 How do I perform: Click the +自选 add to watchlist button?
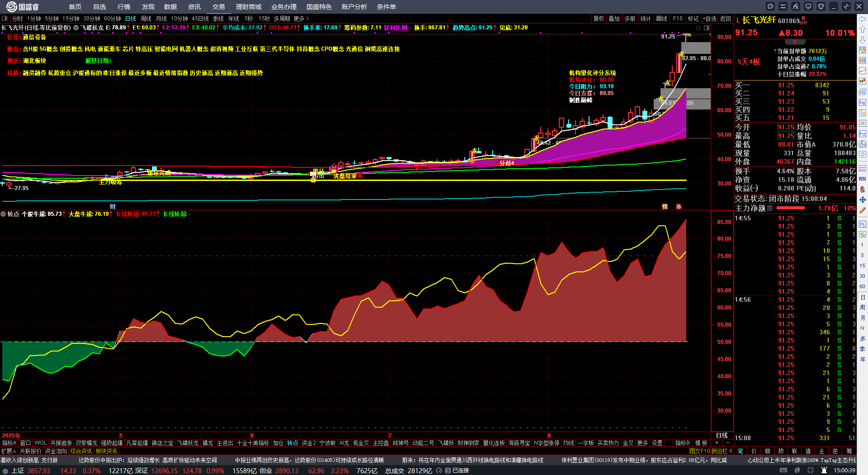click(x=709, y=19)
